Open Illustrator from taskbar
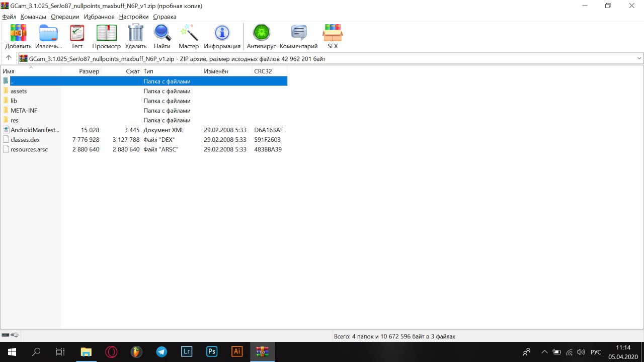Screen dimensions: 644x362 coord(237,352)
